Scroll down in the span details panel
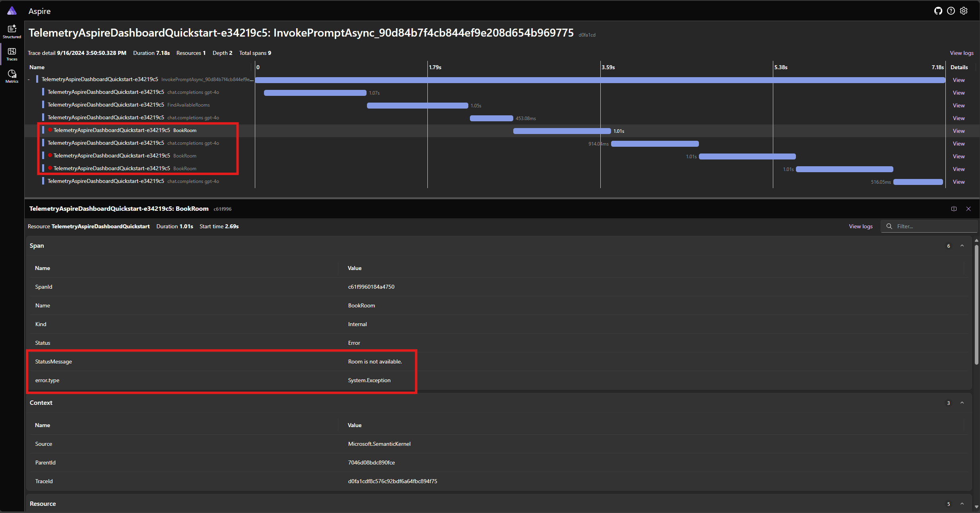This screenshot has height=513, width=980. click(976, 507)
